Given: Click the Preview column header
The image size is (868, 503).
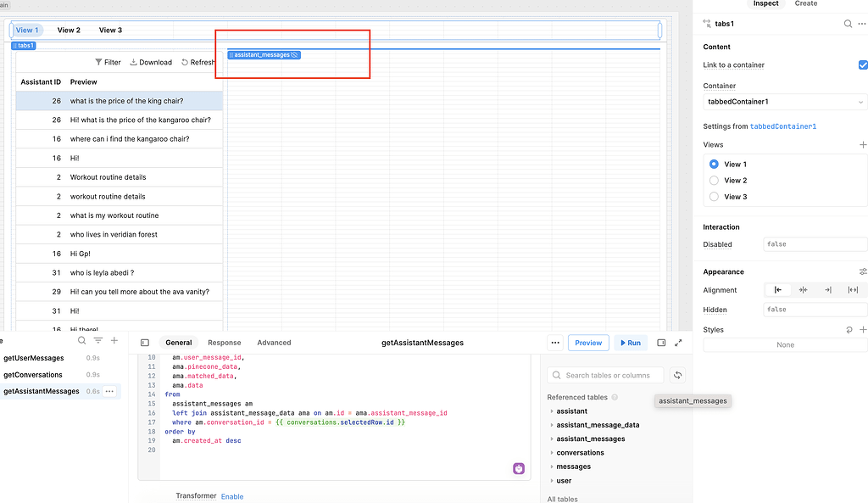Looking at the screenshot, I should [x=84, y=82].
